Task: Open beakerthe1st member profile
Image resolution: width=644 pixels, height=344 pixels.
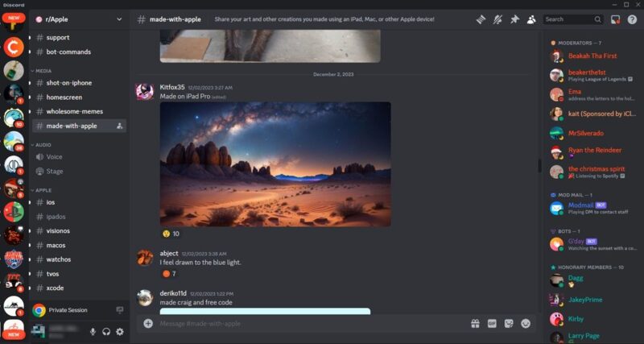Action: click(593, 75)
